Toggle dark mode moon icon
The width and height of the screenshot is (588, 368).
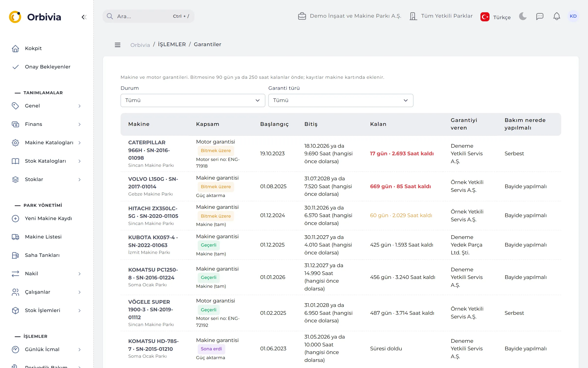pyautogui.click(x=523, y=16)
